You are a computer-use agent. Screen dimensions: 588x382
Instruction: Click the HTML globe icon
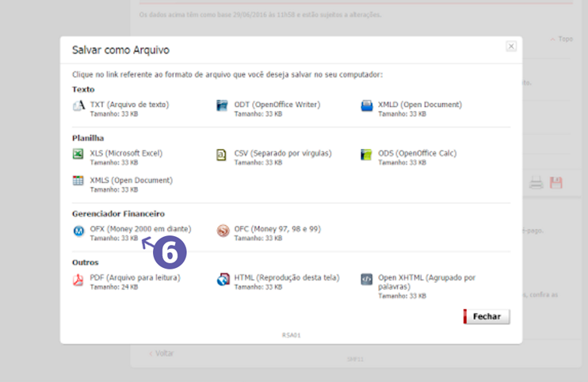coord(223,279)
